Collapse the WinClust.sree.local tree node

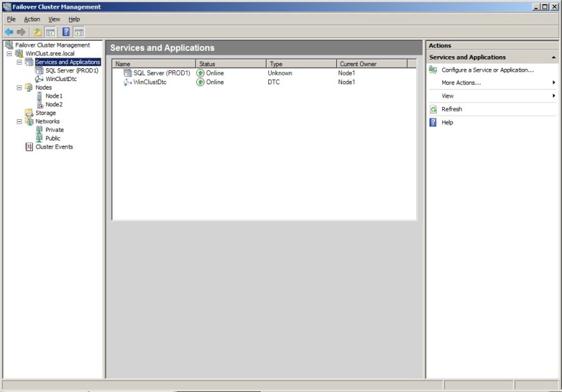[x=9, y=54]
